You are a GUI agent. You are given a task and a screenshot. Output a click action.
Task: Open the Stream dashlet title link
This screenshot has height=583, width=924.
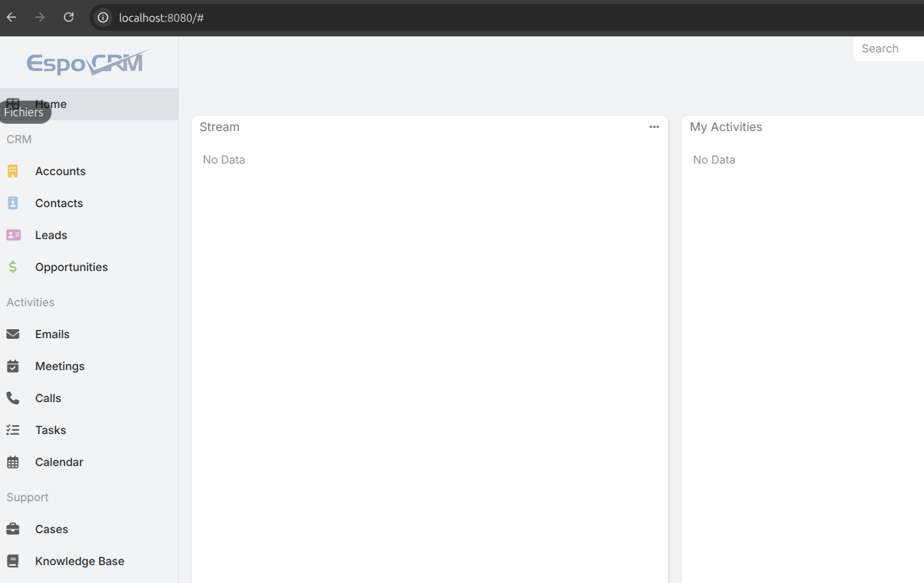pyautogui.click(x=219, y=127)
